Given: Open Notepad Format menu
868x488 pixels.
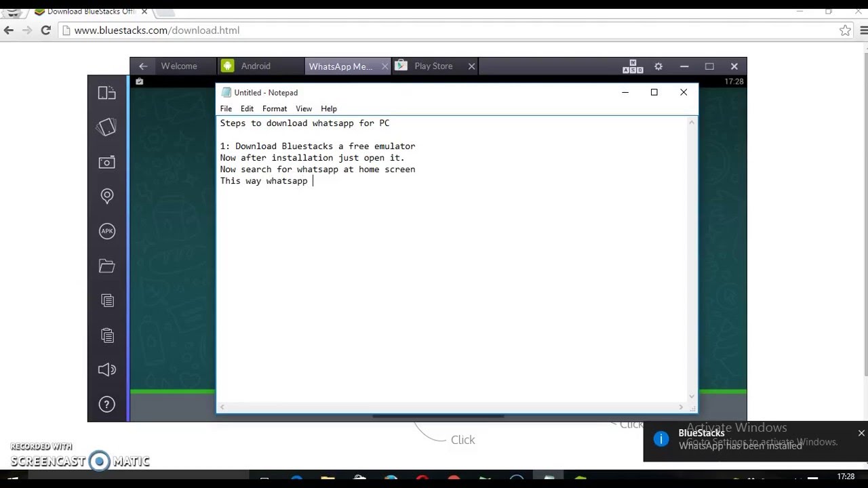Looking at the screenshot, I should [x=275, y=108].
